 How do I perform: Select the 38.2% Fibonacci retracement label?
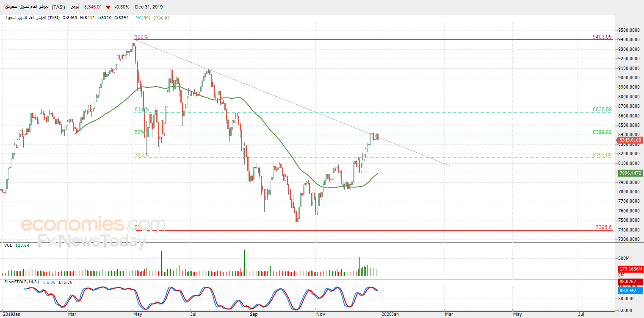click(142, 155)
